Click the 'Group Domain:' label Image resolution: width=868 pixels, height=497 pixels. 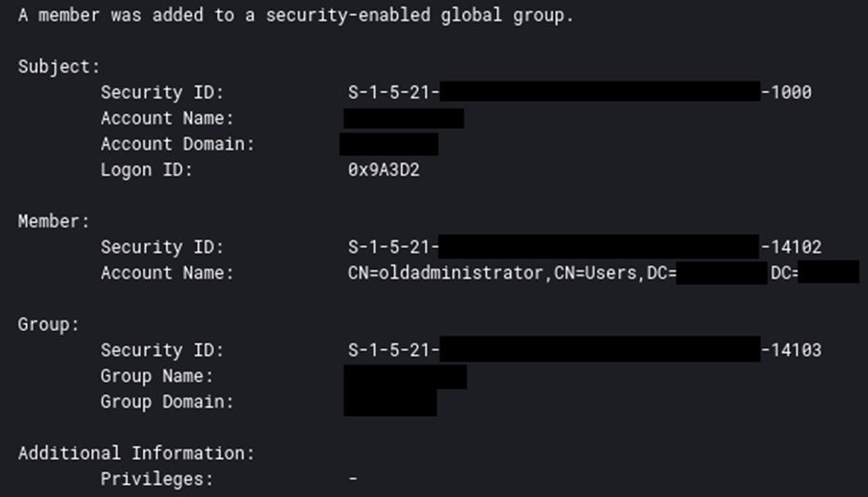[167, 402]
